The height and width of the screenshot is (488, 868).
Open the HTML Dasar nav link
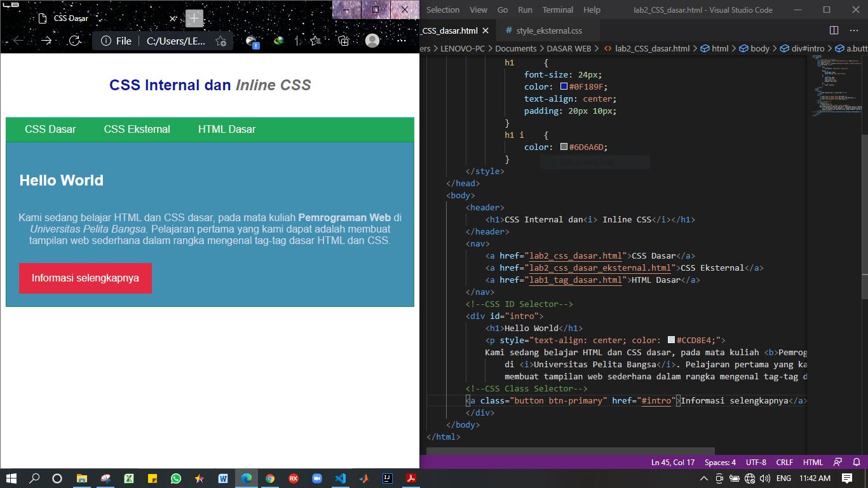[227, 129]
